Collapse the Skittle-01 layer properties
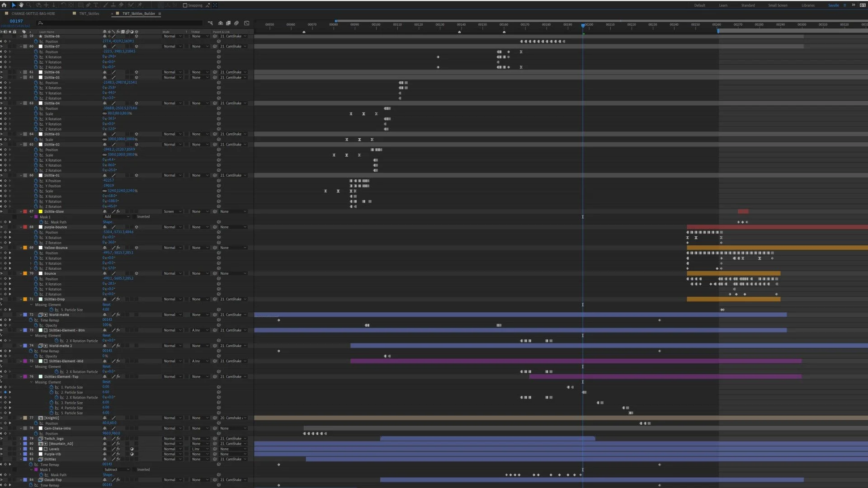This screenshot has height=488, width=868. pyautogui.click(x=21, y=175)
